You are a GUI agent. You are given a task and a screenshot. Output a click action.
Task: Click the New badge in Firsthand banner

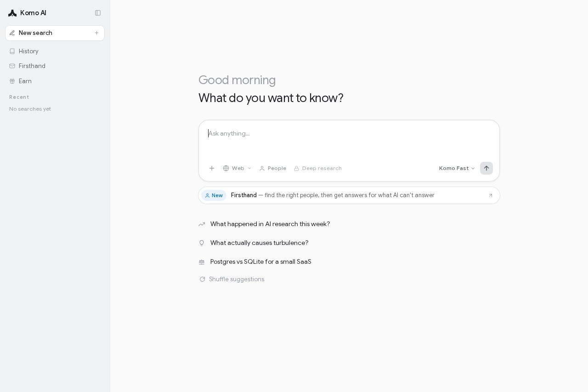[x=214, y=195]
